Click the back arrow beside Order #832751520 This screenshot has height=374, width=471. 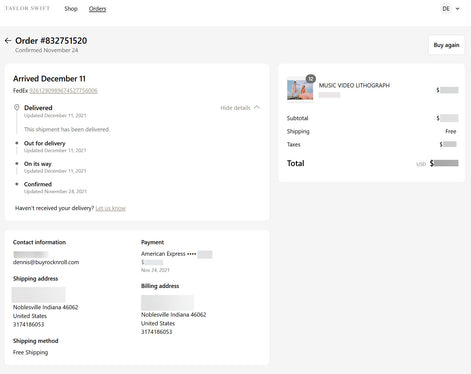(8, 41)
